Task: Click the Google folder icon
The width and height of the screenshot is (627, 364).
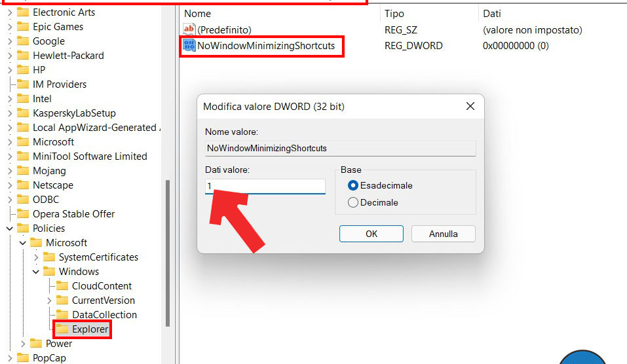Action: point(23,41)
